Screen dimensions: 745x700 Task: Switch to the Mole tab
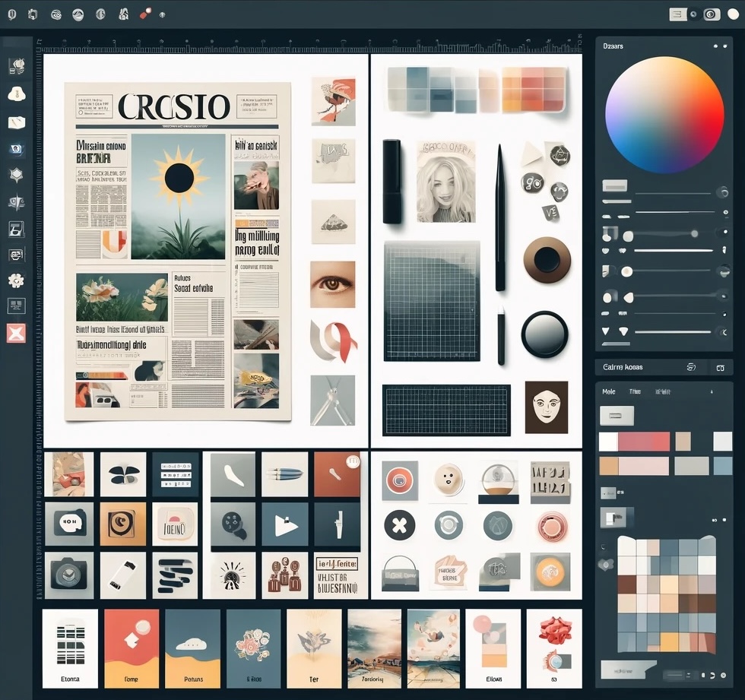coord(608,391)
